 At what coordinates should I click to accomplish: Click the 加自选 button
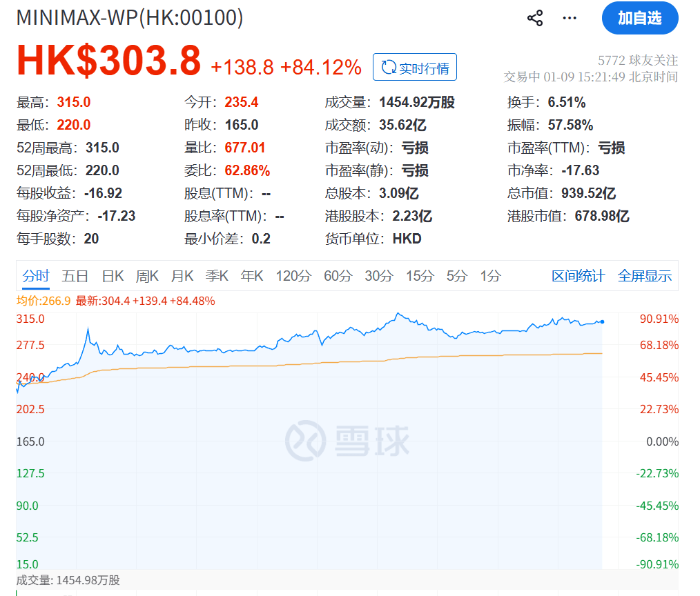(639, 18)
